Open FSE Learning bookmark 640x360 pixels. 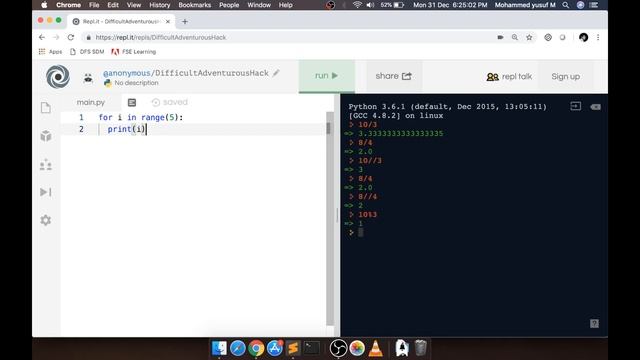133,52
